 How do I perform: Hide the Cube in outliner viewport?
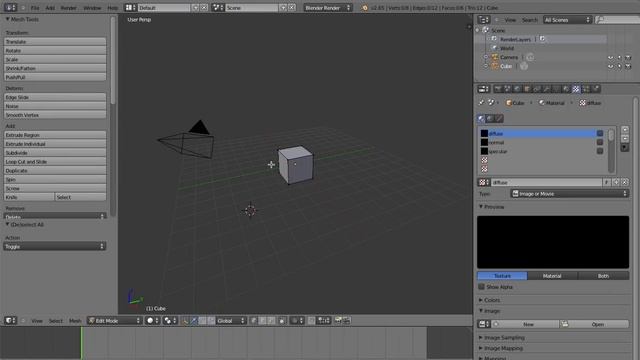[x=611, y=66]
